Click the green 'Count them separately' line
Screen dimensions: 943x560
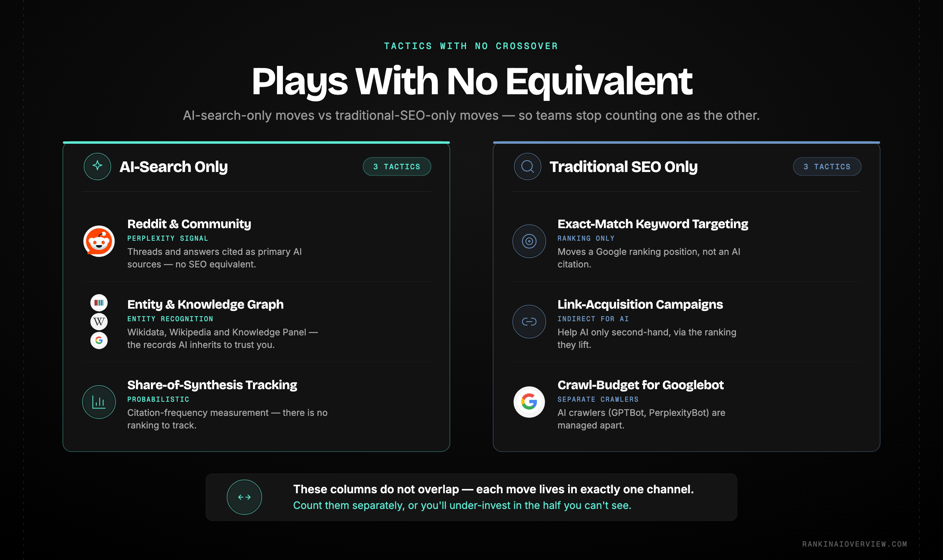(x=462, y=505)
